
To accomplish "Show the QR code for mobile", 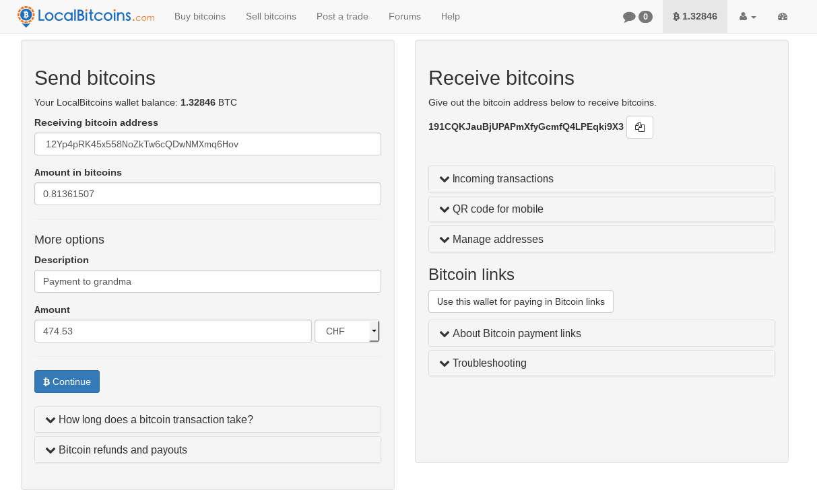I will pyautogui.click(x=601, y=209).
